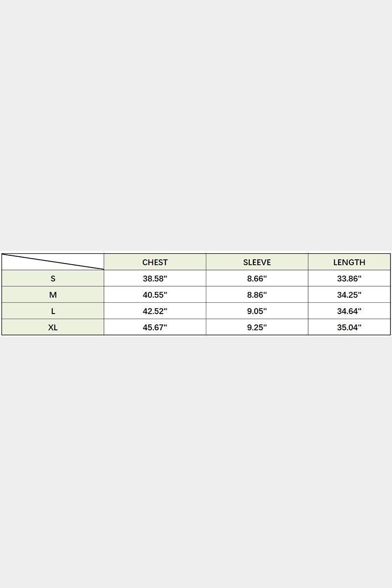Viewport: 392px width, 588px height.
Task: Select the L size row label
Action: (53, 311)
